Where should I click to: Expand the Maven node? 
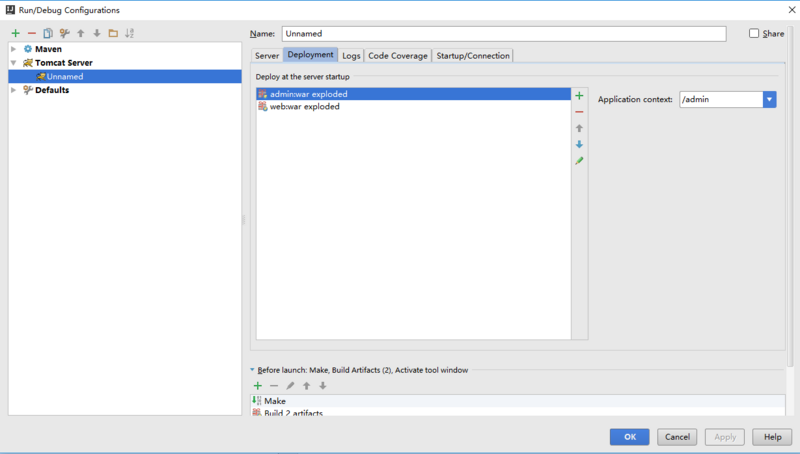pos(14,49)
